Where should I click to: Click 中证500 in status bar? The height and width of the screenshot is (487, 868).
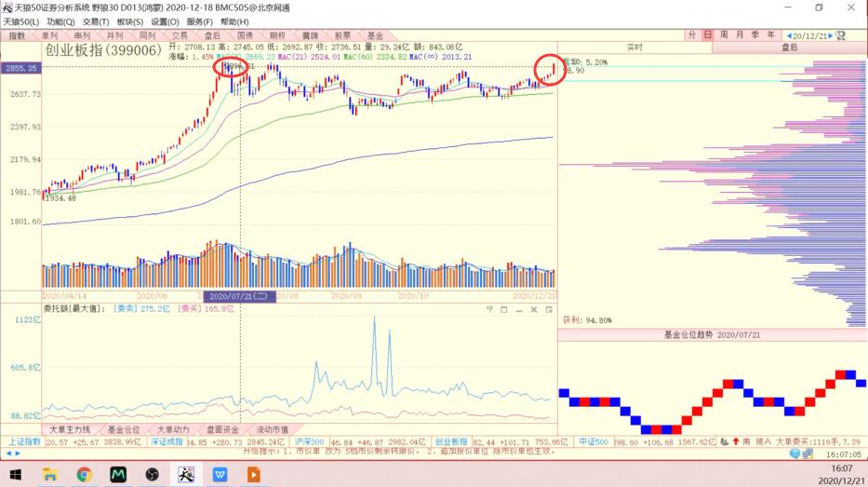click(x=594, y=441)
